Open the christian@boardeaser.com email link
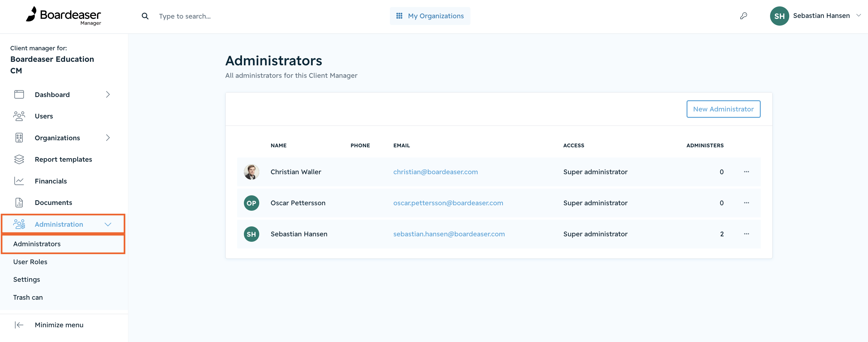868x342 pixels. pos(435,172)
